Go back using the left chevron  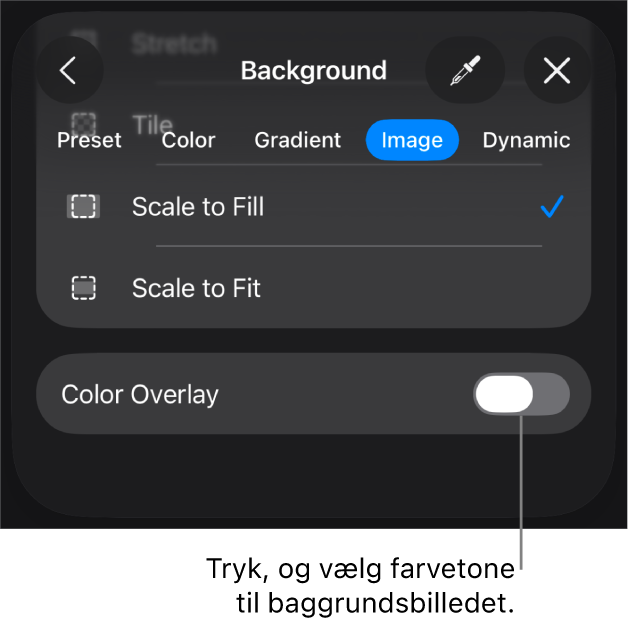(68, 71)
